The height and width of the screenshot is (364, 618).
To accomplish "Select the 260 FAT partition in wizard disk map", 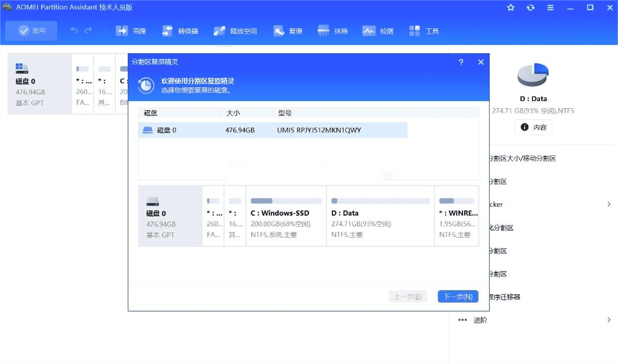I will coord(213,216).
